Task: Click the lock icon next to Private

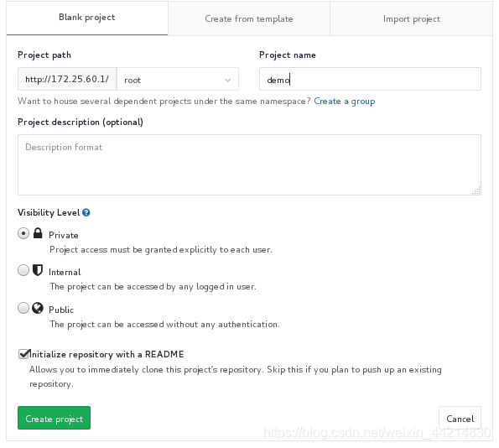Action: pos(38,233)
